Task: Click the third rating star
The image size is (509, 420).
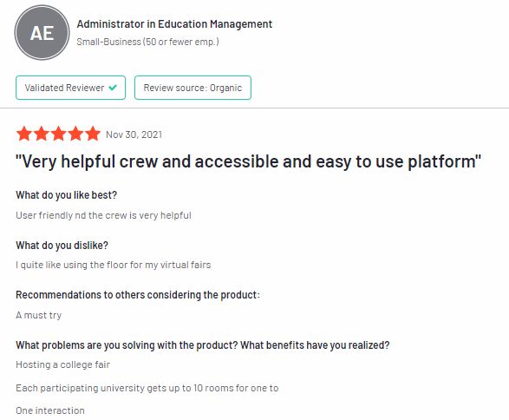Action: pos(58,134)
